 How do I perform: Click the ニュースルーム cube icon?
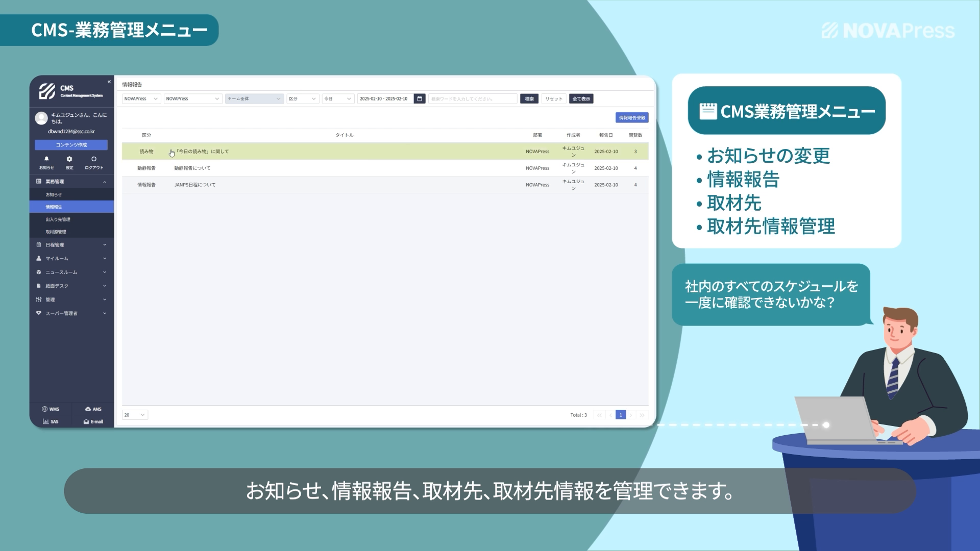pyautogui.click(x=39, y=272)
